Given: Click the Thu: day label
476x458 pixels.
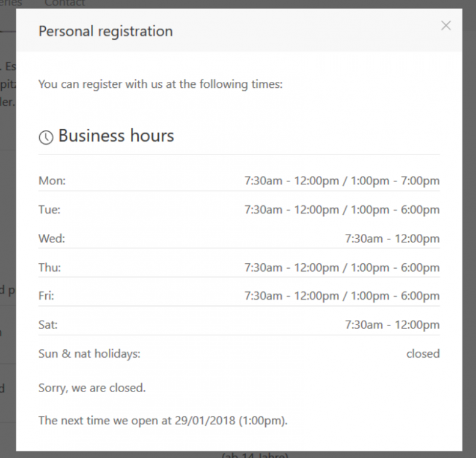Looking at the screenshot, I should click(x=49, y=267).
